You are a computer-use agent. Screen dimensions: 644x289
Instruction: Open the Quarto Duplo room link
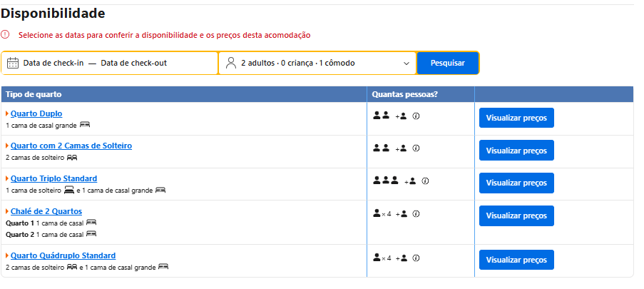pyautogui.click(x=36, y=113)
